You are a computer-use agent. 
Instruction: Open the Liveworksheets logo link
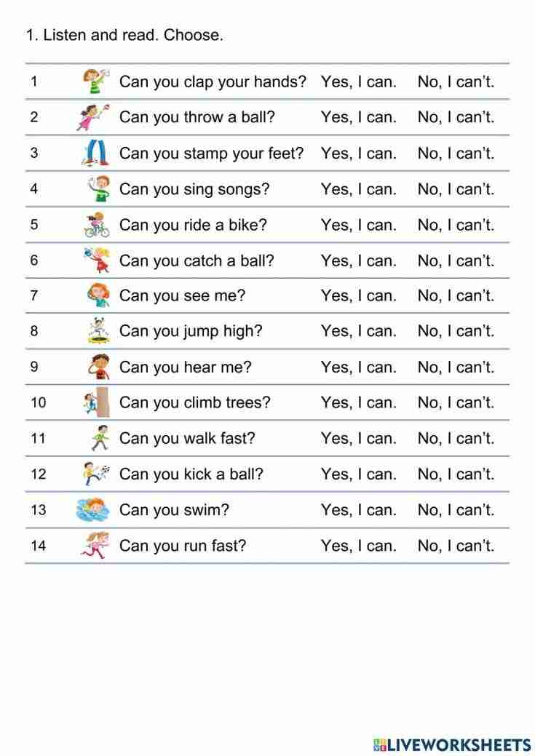[452, 744]
